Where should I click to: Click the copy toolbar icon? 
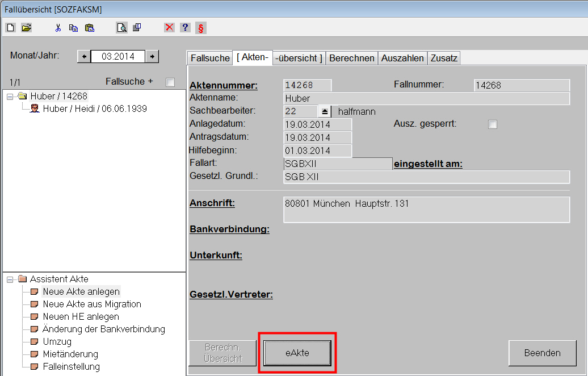(x=73, y=27)
